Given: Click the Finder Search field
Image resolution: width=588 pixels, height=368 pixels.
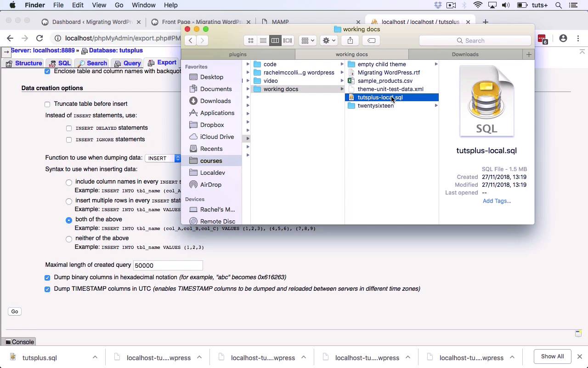Looking at the screenshot, I should [475, 40].
